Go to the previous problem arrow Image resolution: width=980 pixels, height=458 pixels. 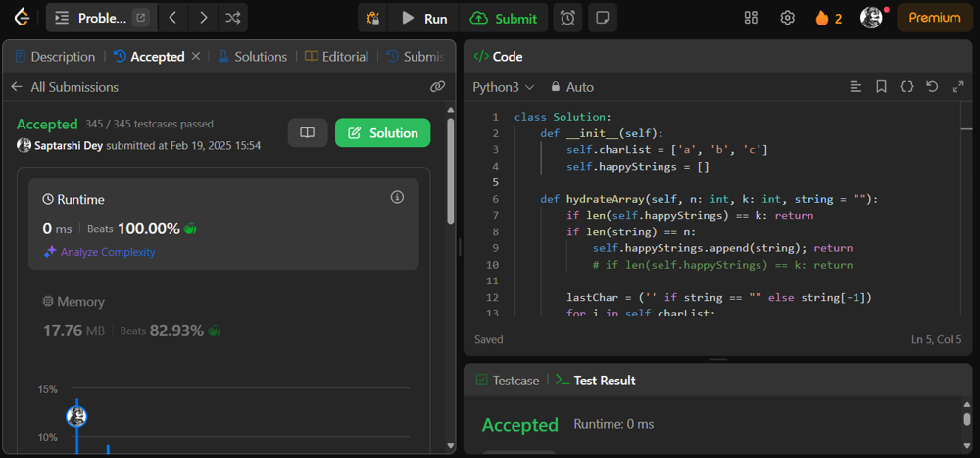coord(172,18)
